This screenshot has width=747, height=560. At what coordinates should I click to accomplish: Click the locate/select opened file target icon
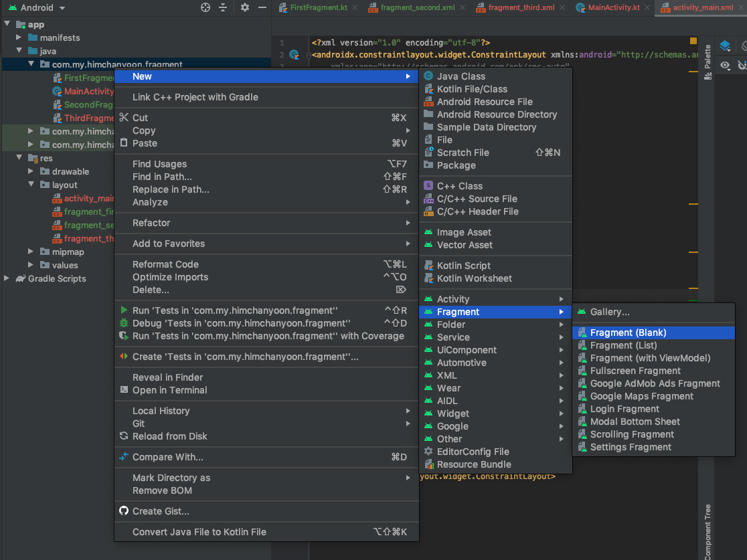[x=205, y=7]
